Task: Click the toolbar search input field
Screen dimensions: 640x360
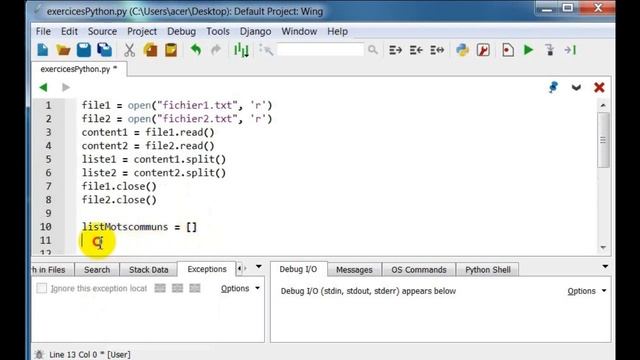Action: [320, 50]
